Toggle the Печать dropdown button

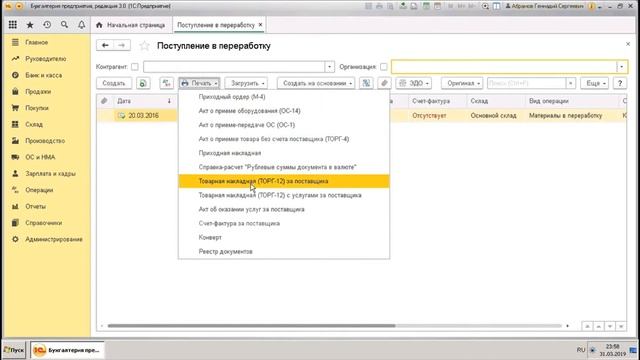[200, 83]
